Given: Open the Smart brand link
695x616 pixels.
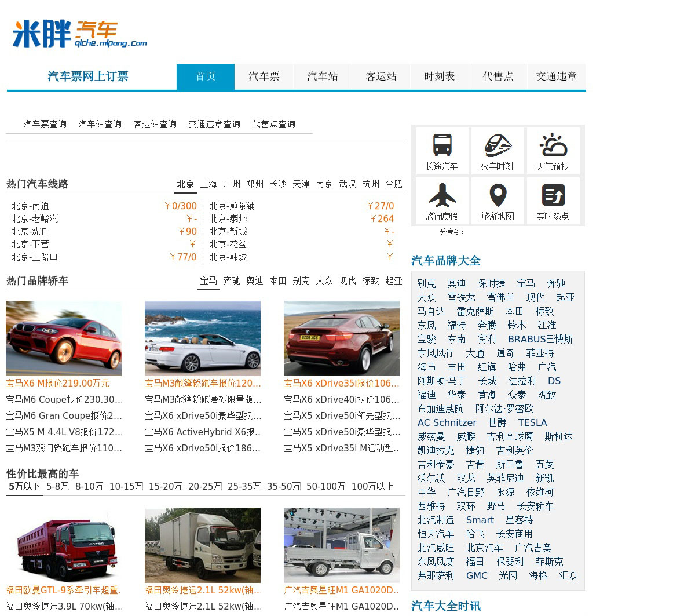Looking at the screenshot, I should (480, 520).
